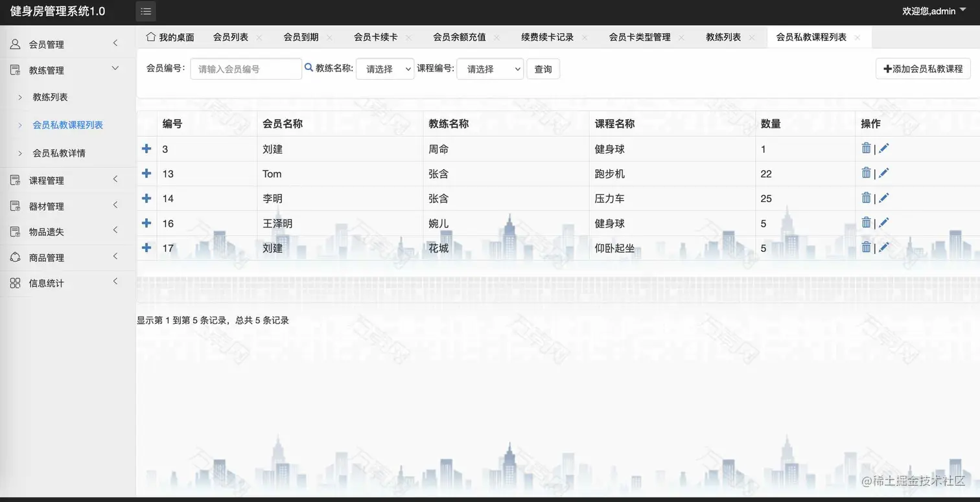Click the 查询 search button

coord(543,69)
